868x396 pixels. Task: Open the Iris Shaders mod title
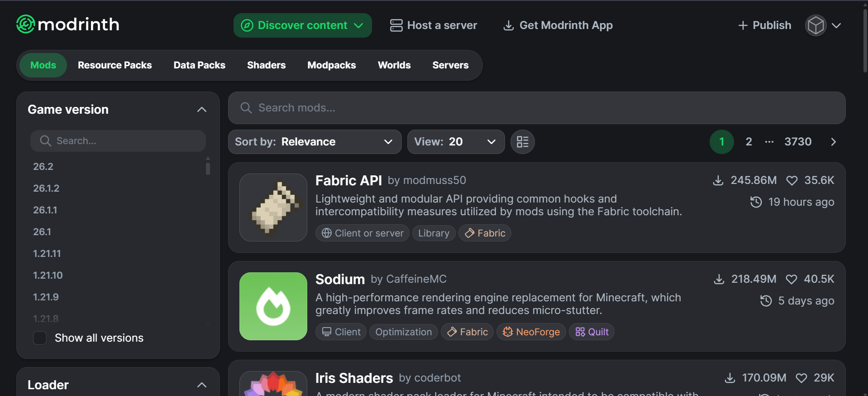(x=354, y=378)
